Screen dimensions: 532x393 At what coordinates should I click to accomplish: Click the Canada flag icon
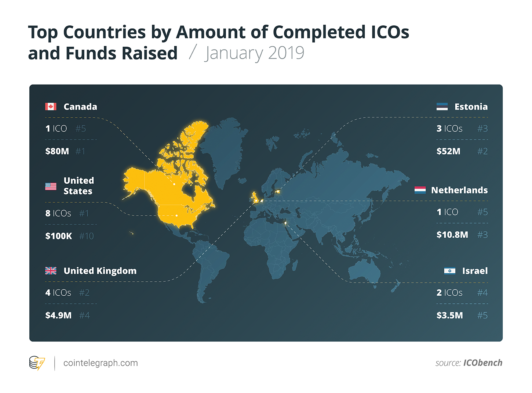[51, 107]
